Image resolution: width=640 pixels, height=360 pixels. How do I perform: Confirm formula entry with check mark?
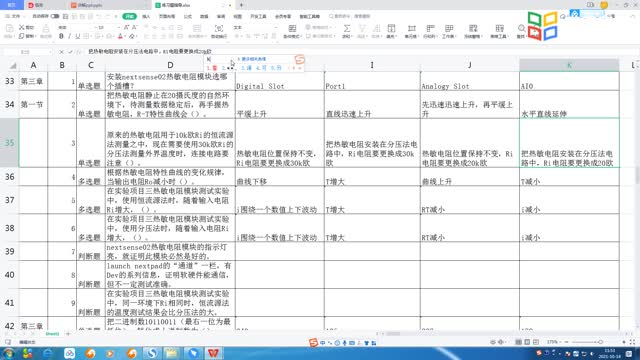(x=70, y=52)
